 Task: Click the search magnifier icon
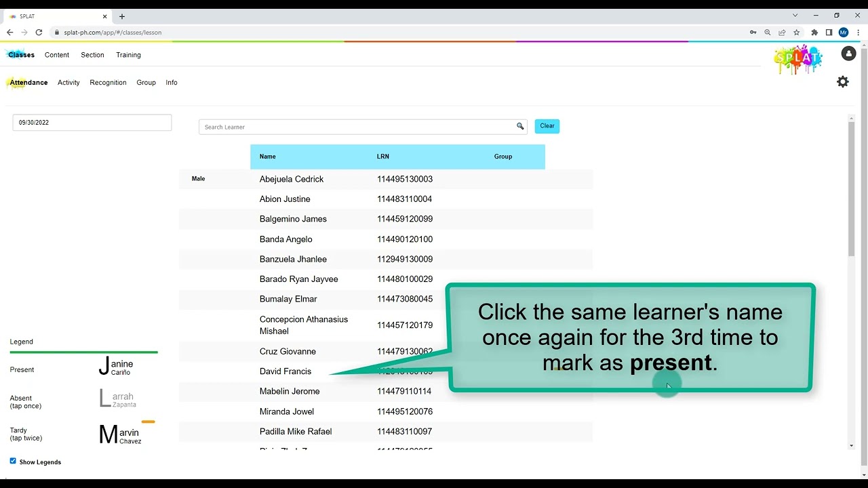click(x=520, y=127)
